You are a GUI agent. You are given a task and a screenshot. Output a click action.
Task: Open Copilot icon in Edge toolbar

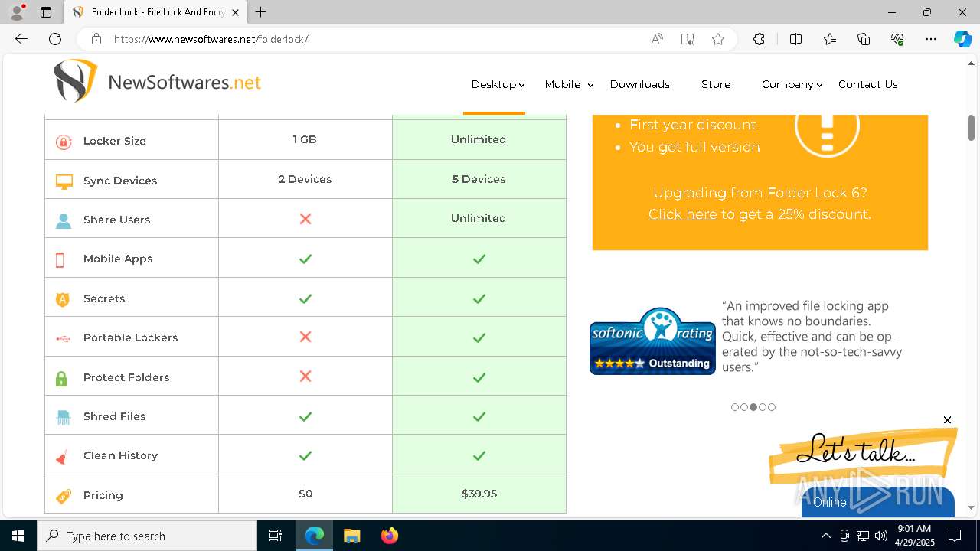(x=962, y=39)
